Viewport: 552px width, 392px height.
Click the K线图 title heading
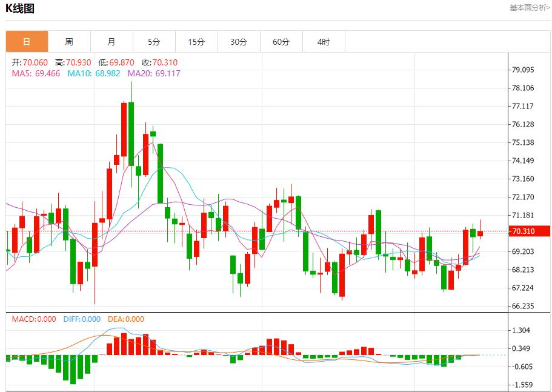pyautogui.click(x=20, y=8)
